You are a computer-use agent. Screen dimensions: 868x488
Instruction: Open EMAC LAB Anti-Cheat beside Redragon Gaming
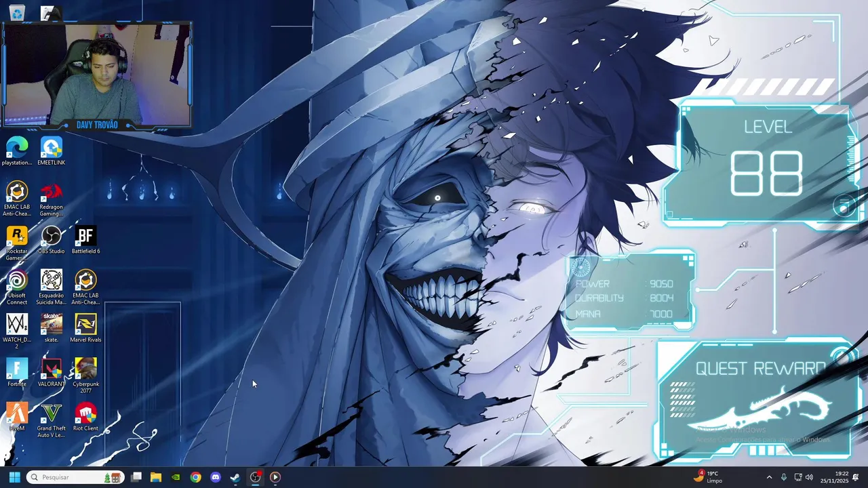[x=17, y=199]
